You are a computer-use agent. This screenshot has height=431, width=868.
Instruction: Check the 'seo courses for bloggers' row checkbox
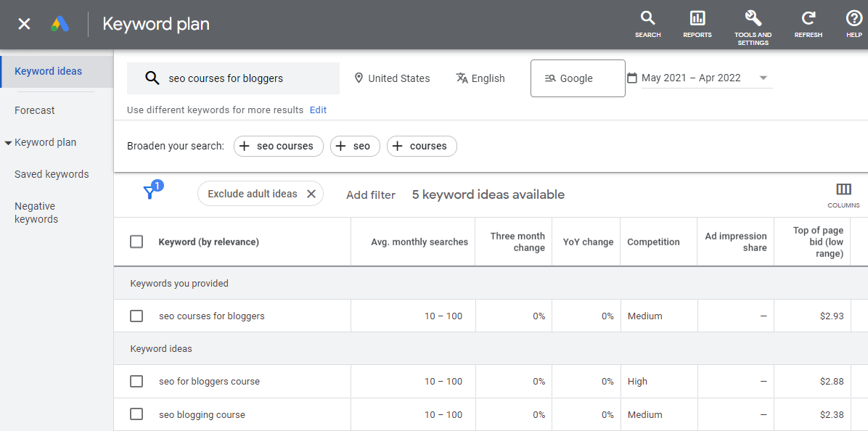pyautogui.click(x=136, y=316)
